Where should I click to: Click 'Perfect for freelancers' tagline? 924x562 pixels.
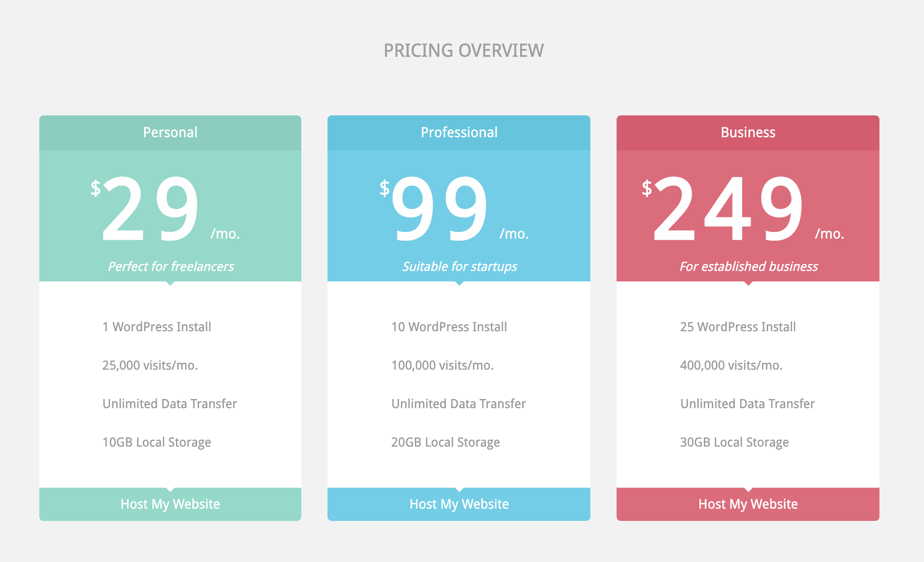(171, 266)
